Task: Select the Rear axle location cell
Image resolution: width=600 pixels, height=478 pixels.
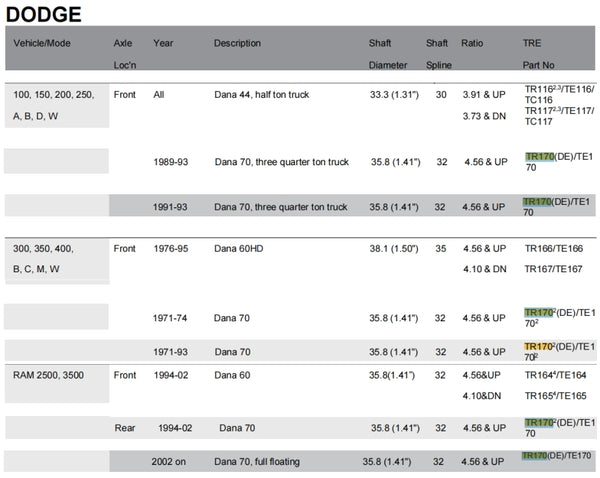Action: point(125,428)
